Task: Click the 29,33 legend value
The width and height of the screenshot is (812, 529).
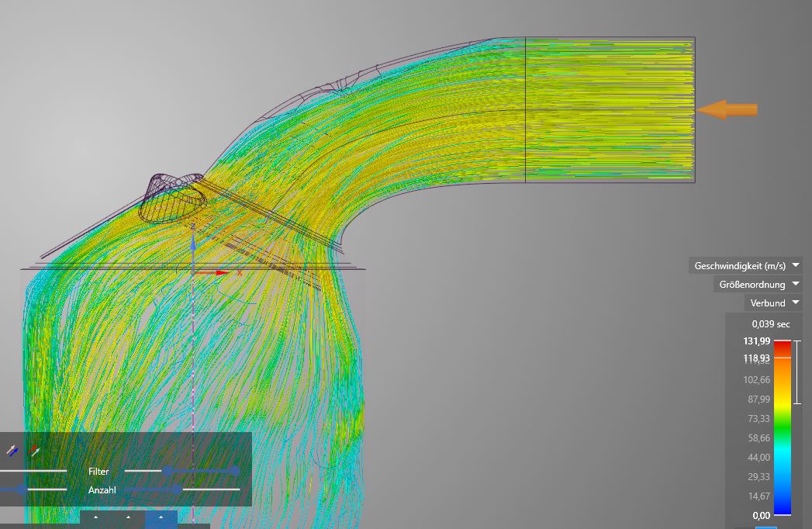Action: pos(758,476)
